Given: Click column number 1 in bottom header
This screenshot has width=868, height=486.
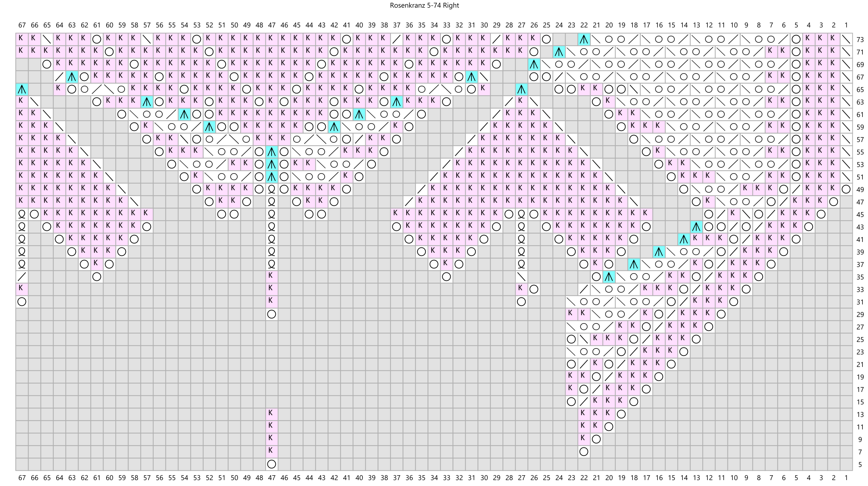Looking at the screenshot, I should pos(846,478).
